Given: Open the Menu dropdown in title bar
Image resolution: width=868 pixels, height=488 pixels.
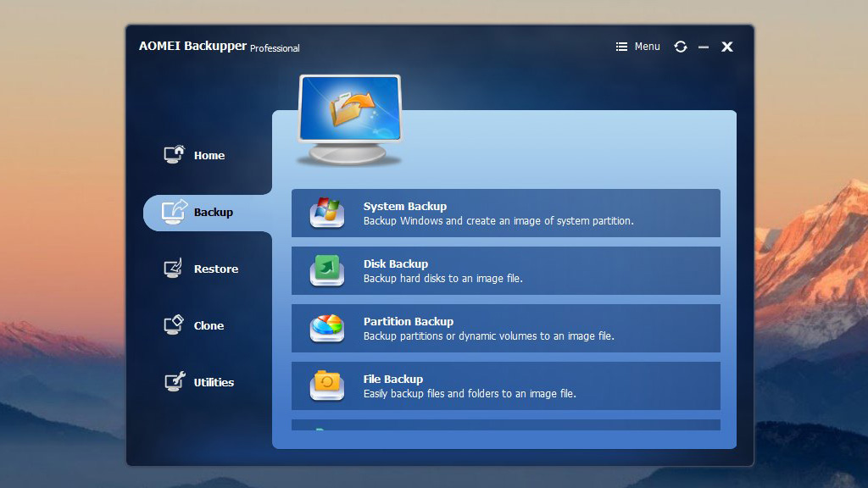Looking at the screenshot, I should (x=637, y=47).
